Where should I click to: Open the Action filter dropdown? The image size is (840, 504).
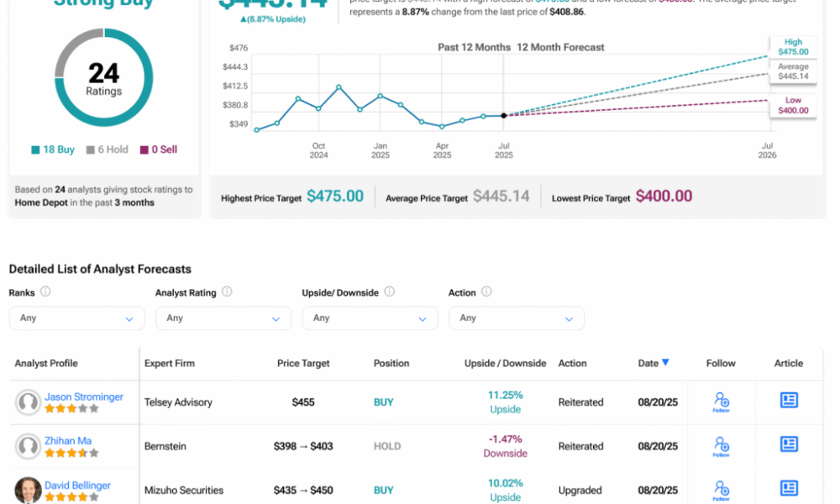point(517,318)
